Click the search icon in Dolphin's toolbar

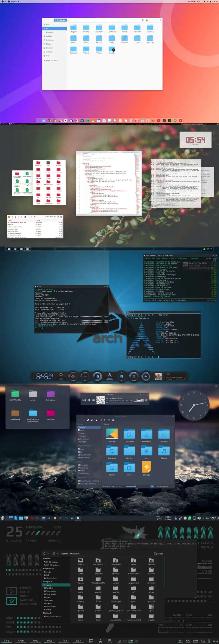(x=101, y=420)
